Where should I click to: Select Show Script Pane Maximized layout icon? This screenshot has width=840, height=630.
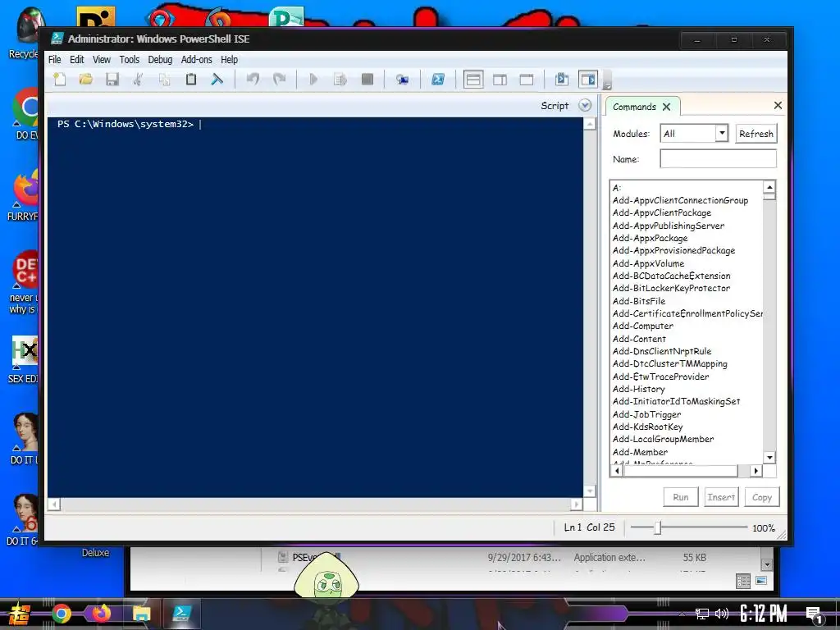[527, 80]
